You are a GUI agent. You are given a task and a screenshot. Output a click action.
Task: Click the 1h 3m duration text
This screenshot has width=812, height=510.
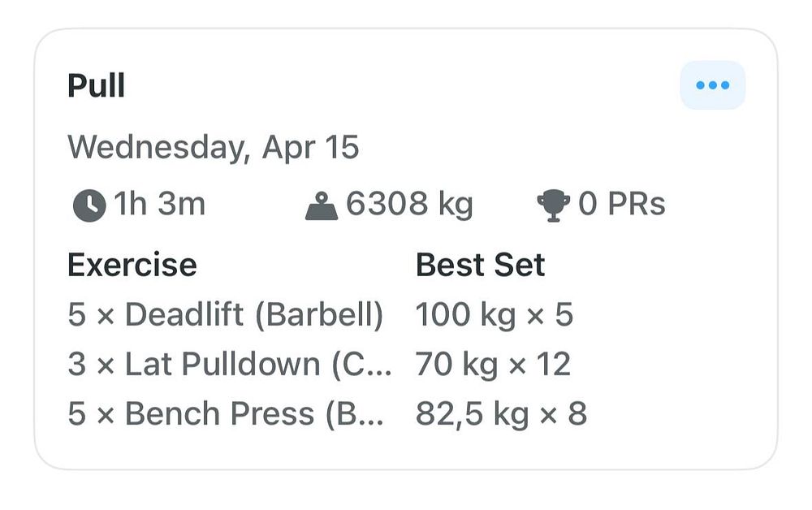(159, 204)
